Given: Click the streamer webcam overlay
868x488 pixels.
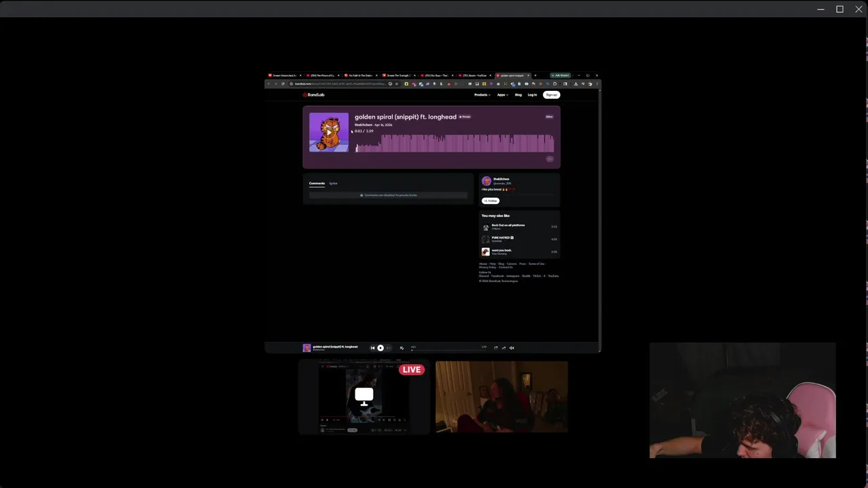Looking at the screenshot, I should click(743, 401).
